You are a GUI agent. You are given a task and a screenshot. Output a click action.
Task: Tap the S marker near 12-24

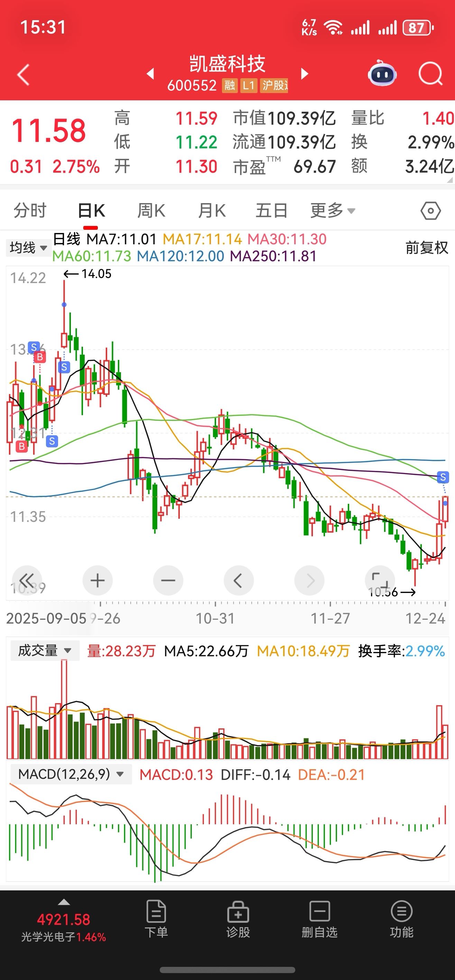443,477
